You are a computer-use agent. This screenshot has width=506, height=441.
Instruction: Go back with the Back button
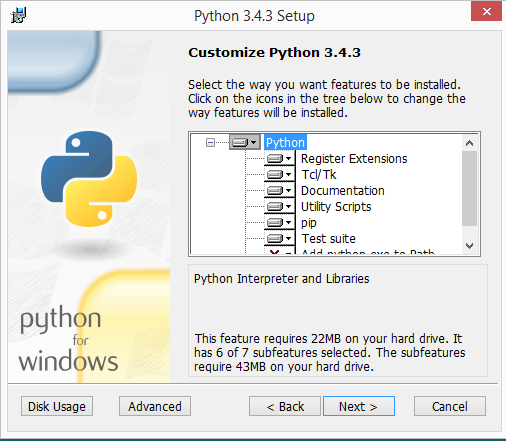point(285,406)
